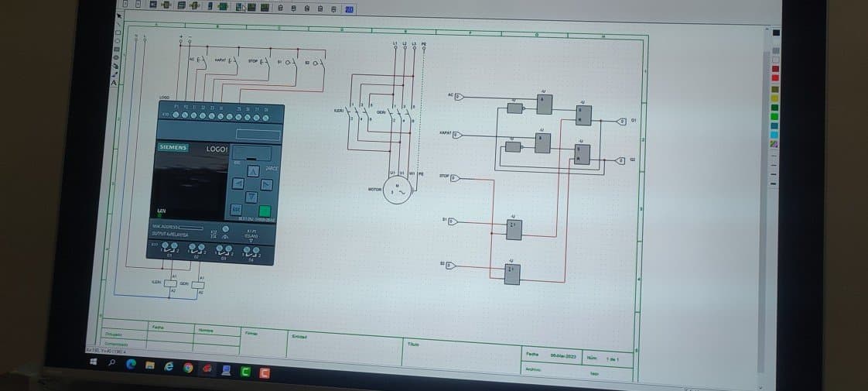
Task: Pick the black color swatch
Action: click(x=776, y=33)
